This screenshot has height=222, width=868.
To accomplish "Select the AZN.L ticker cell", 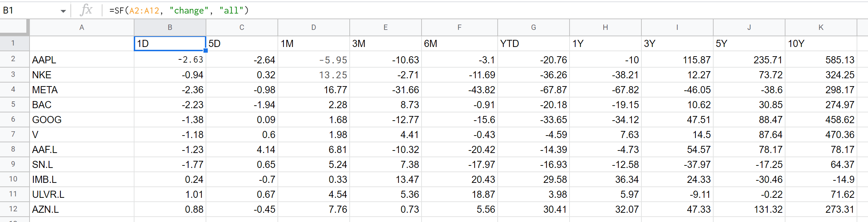I will point(82,209).
